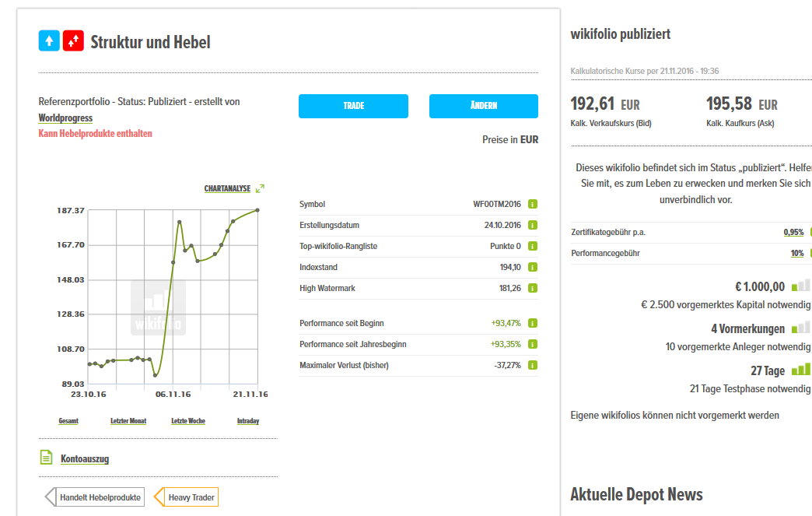Switch chart range to Letzter Monat
The image size is (812, 516).
128,421
